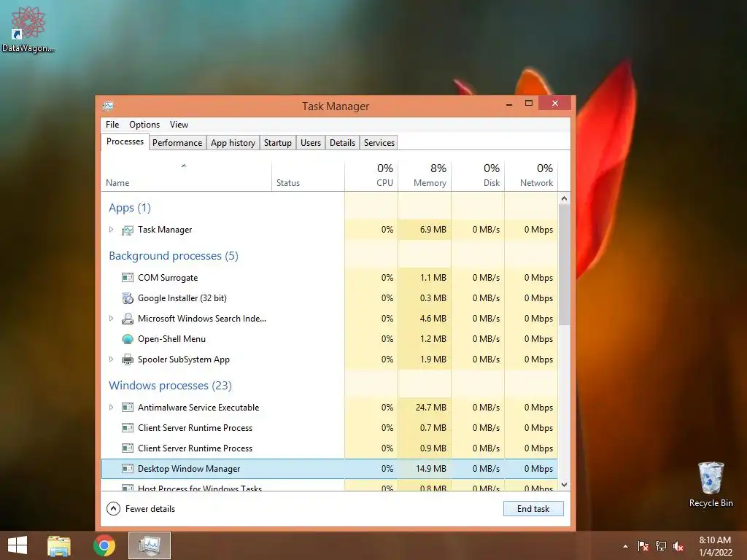The width and height of the screenshot is (747, 560).
Task: Click the 24.7 MB memory value
Action: (x=430, y=408)
